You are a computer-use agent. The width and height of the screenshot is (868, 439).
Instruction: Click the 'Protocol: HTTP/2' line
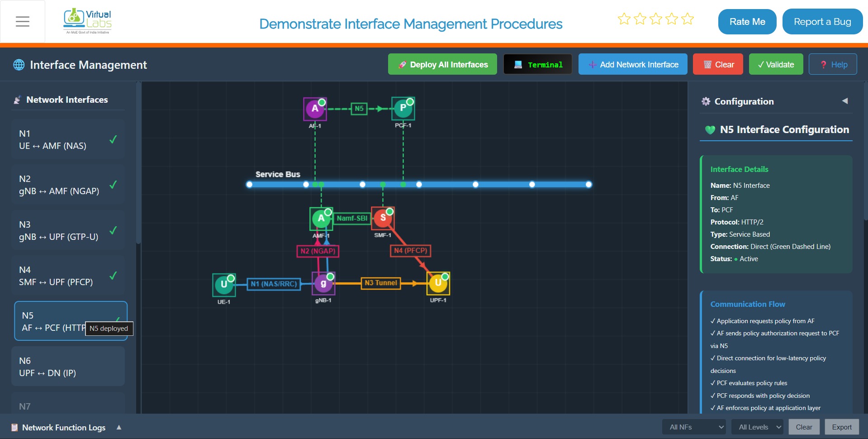737,222
